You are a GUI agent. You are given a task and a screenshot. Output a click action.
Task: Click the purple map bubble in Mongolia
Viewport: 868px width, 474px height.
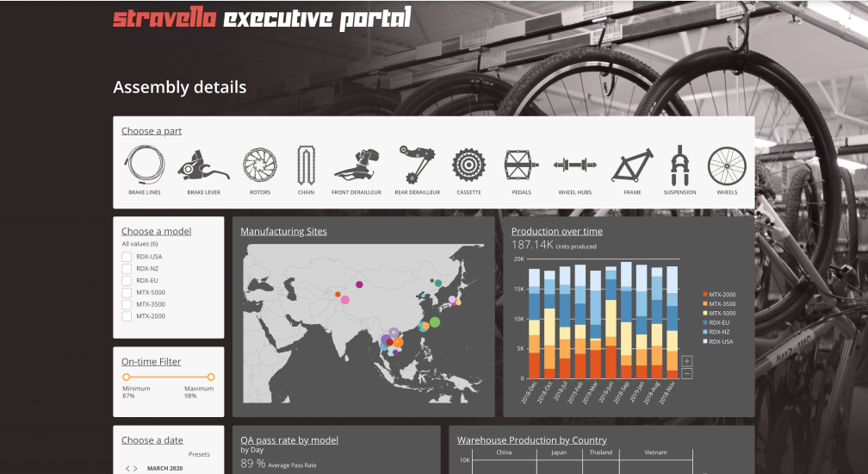point(359,284)
